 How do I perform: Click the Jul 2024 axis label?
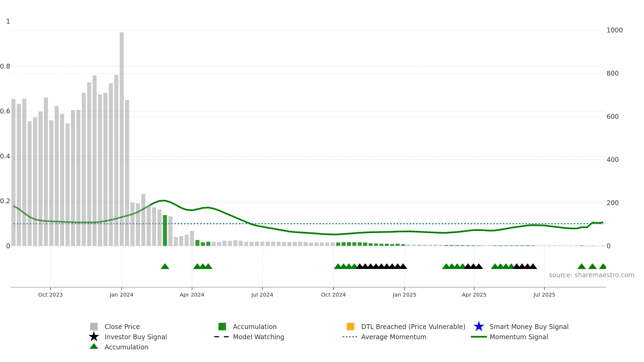262,295
